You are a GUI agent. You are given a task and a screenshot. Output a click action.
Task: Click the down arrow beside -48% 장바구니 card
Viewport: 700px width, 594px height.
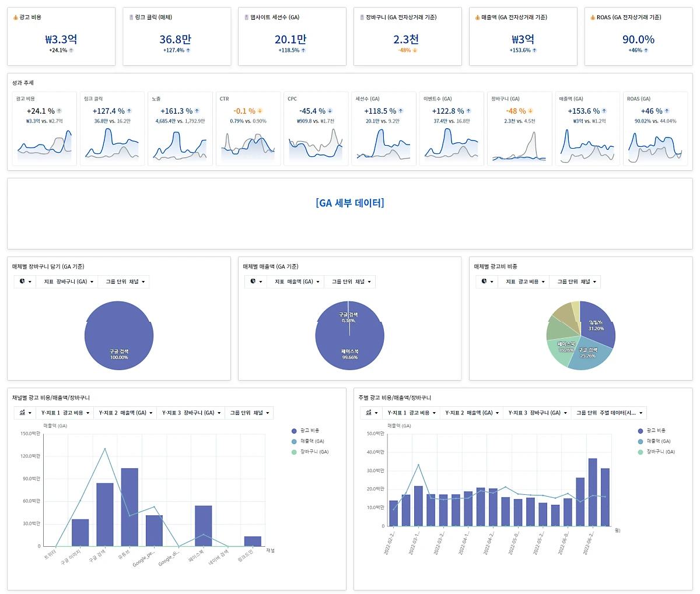click(415, 51)
